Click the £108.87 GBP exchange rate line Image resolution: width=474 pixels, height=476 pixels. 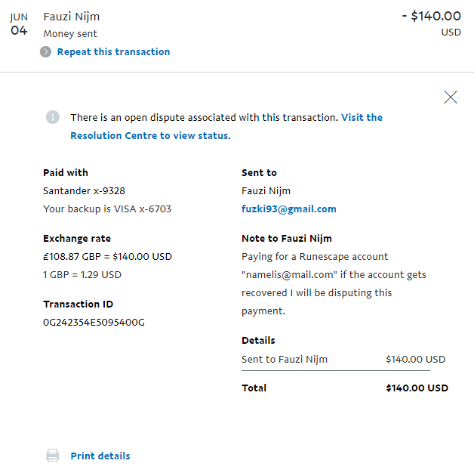point(107,257)
